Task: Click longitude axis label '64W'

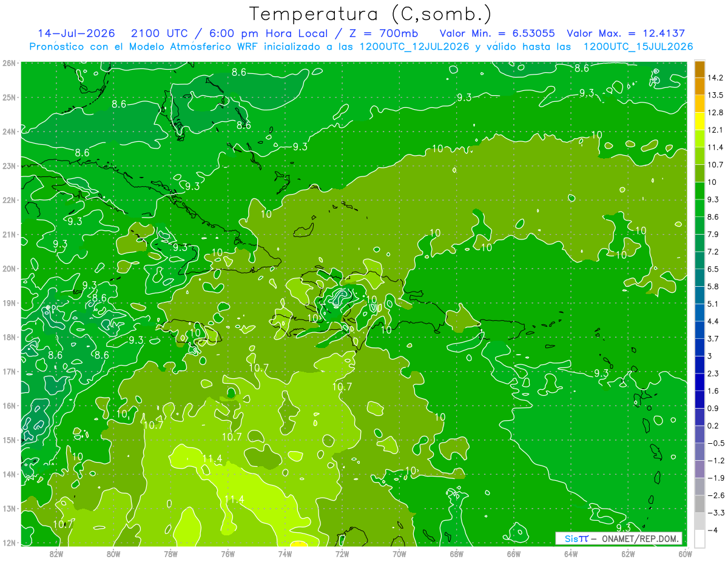Action: 571,553
